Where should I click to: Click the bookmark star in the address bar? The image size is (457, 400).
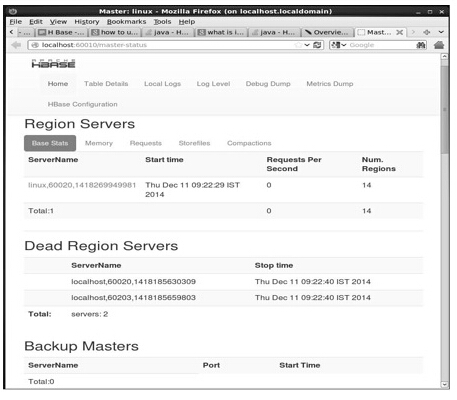pyautogui.click(x=298, y=45)
